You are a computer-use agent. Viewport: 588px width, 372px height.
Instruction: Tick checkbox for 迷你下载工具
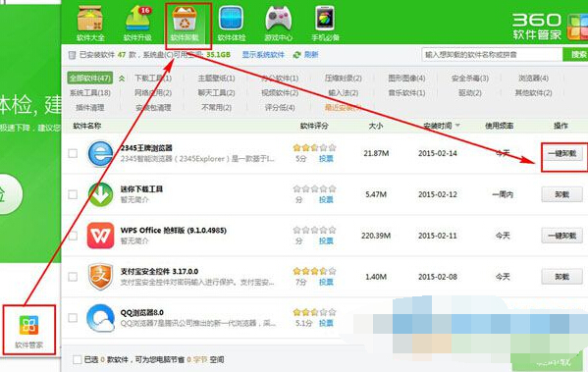(x=73, y=194)
